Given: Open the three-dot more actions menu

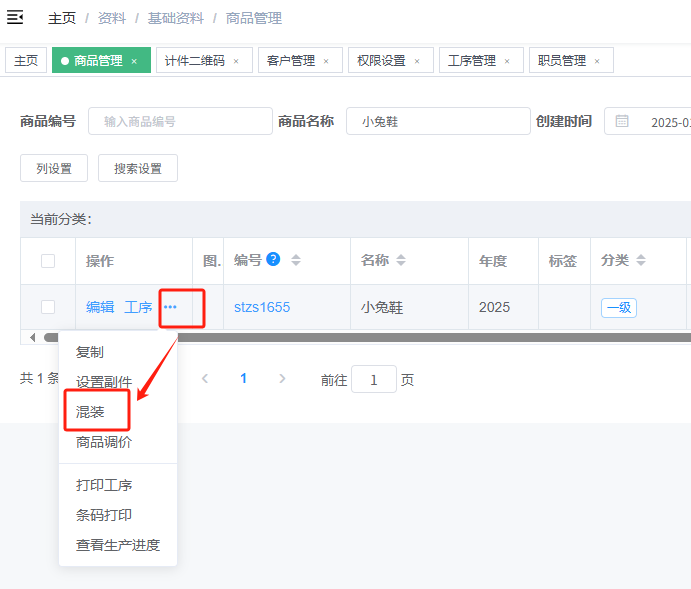Looking at the screenshot, I should click(170, 307).
